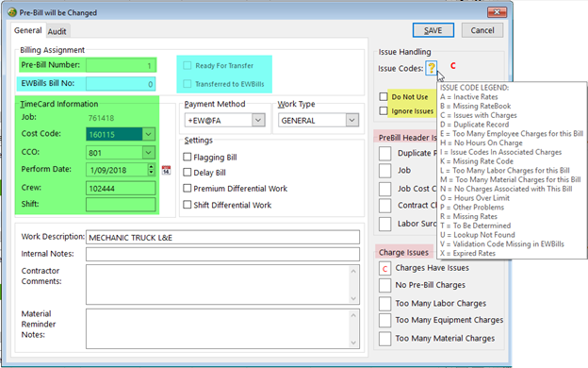The width and height of the screenshot is (588, 368).
Task: Click 'O = Hours Over Limit' legend line
Action: pos(475,198)
